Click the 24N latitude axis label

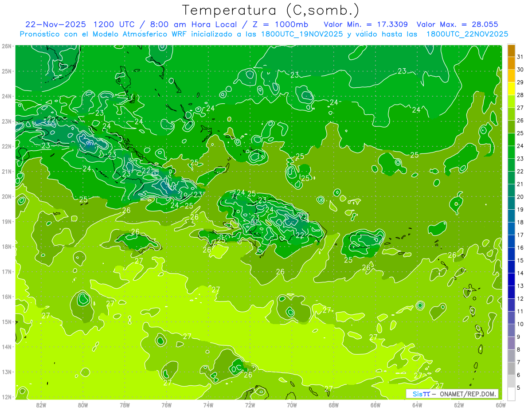point(7,96)
